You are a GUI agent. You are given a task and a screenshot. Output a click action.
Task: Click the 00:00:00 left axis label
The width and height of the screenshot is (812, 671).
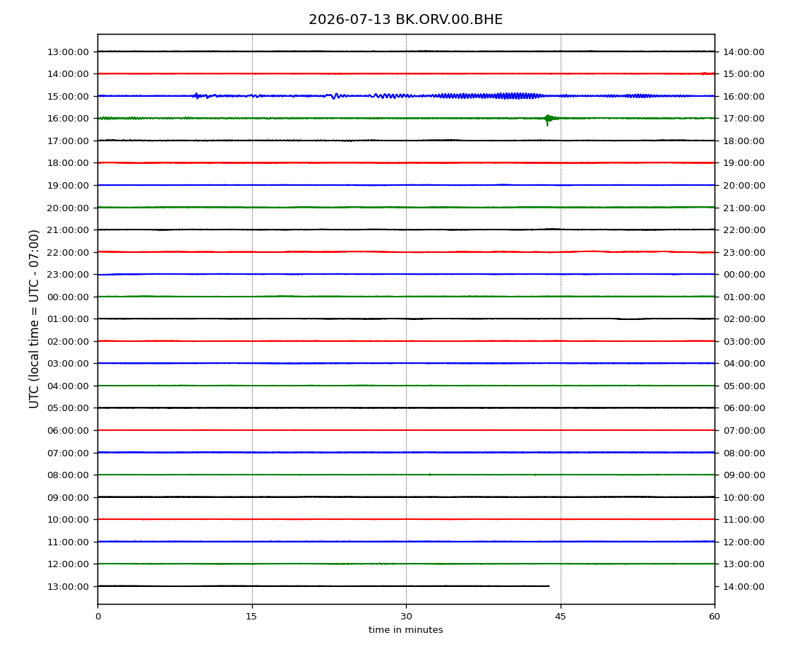click(68, 297)
